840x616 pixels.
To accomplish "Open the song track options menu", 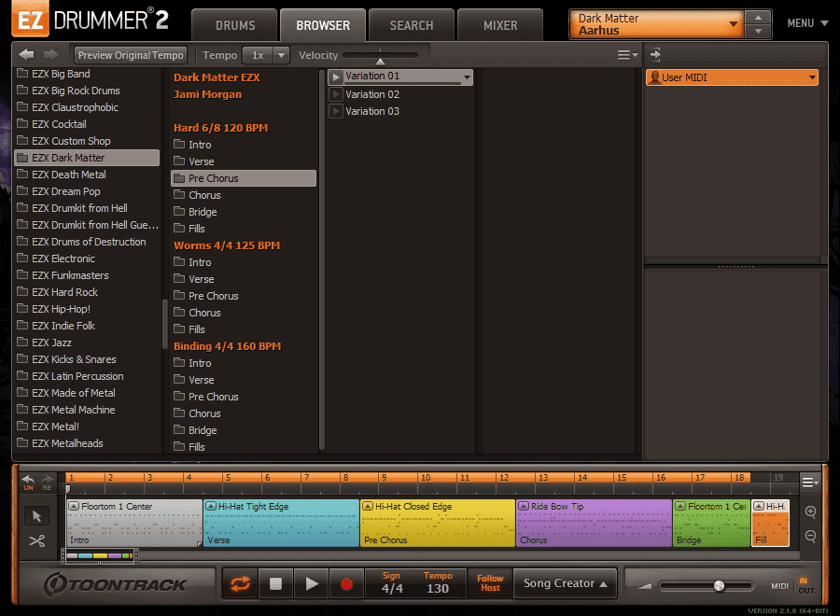I will tap(809, 483).
